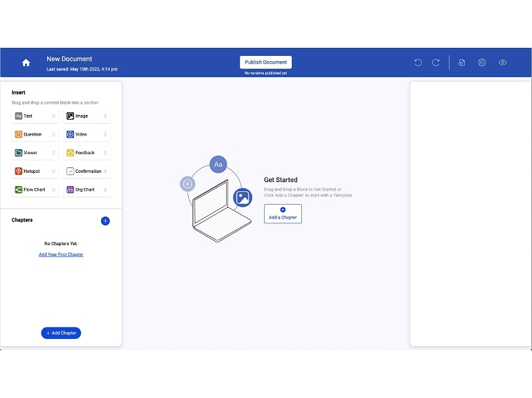Pick the Flow Chart content block
This screenshot has height=398, width=532.
click(35, 189)
